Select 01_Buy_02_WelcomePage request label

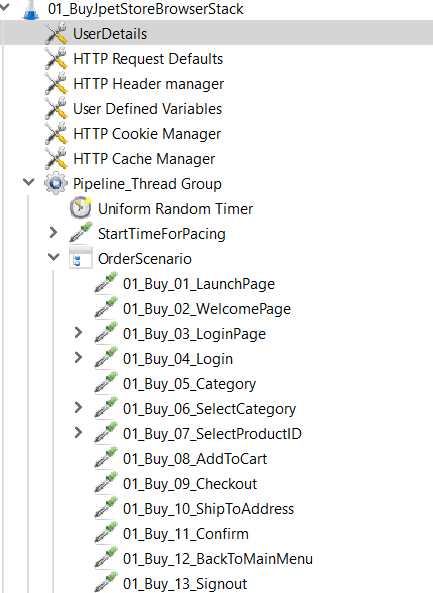(207, 309)
